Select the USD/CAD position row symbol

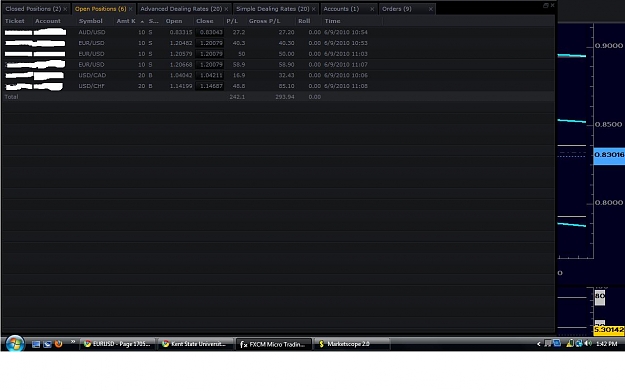tap(92, 75)
